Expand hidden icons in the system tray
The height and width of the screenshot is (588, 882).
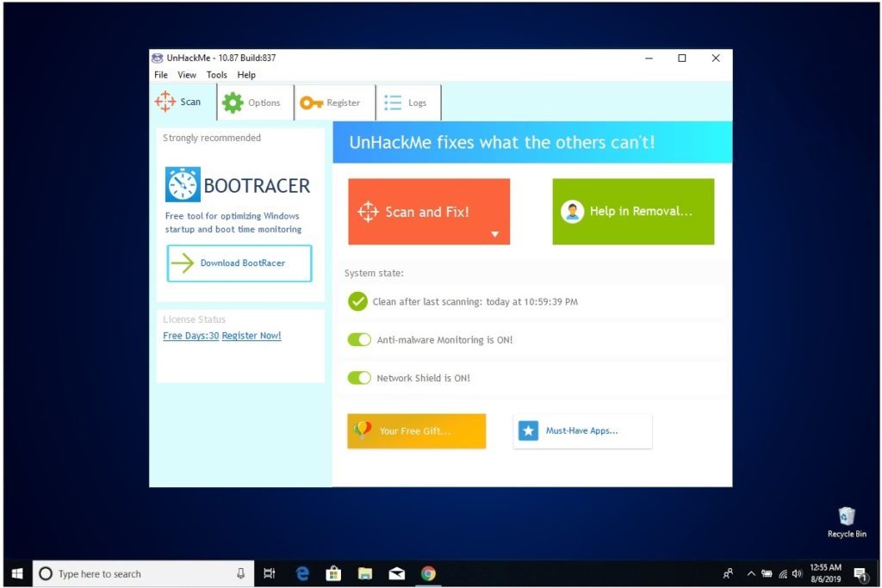pyautogui.click(x=750, y=573)
